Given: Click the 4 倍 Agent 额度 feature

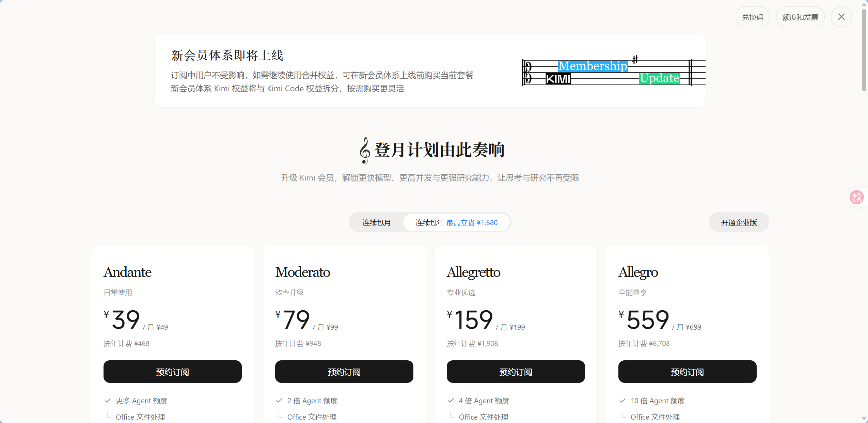Looking at the screenshot, I should point(484,401).
